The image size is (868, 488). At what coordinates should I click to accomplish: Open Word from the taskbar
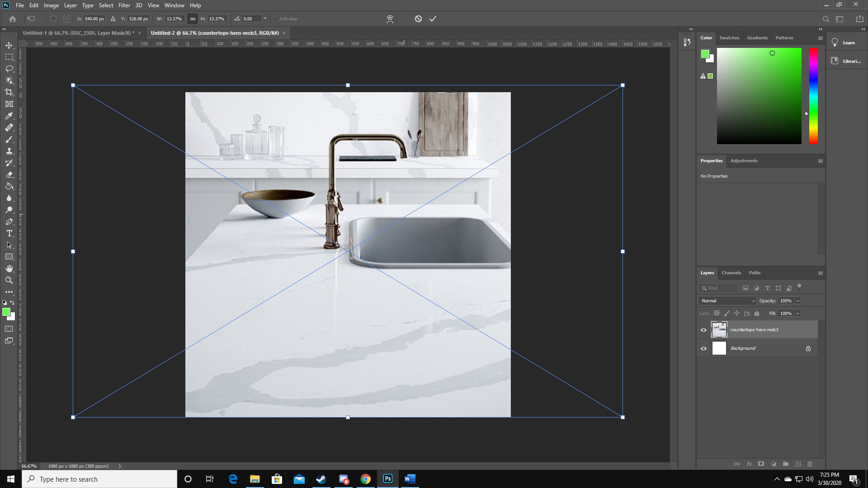coord(410,479)
